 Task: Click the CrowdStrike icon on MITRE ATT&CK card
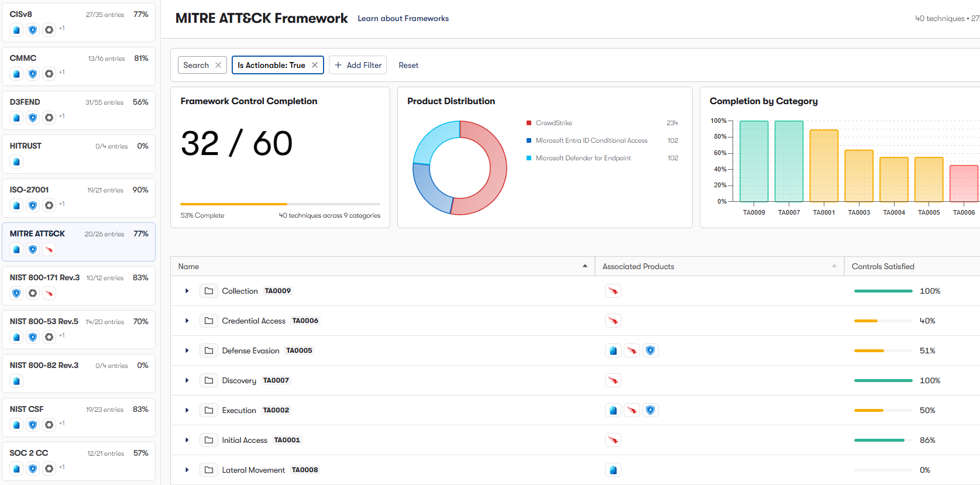[49, 249]
